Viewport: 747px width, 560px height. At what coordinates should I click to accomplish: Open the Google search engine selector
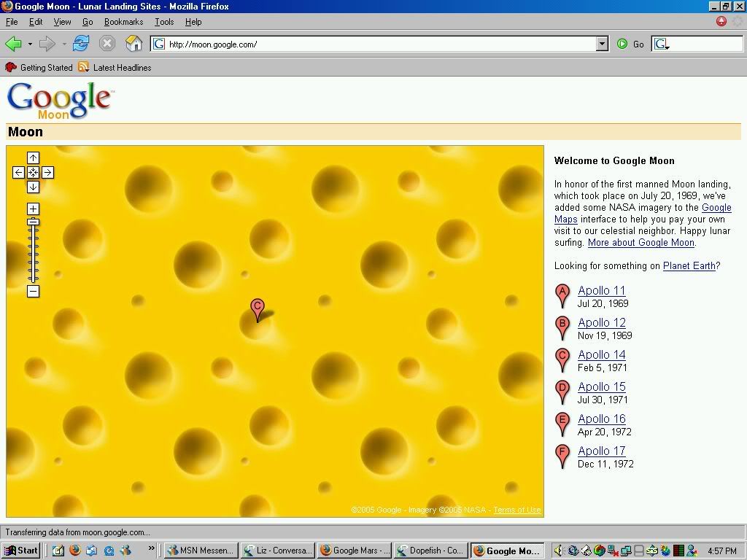[x=662, y=44]
